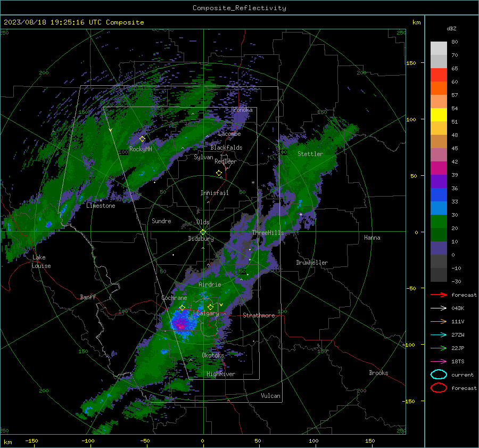Click the Innisfail town label
Image resolution: width=479 pixels, height=448 pixels.
click(x=214, y=193)
